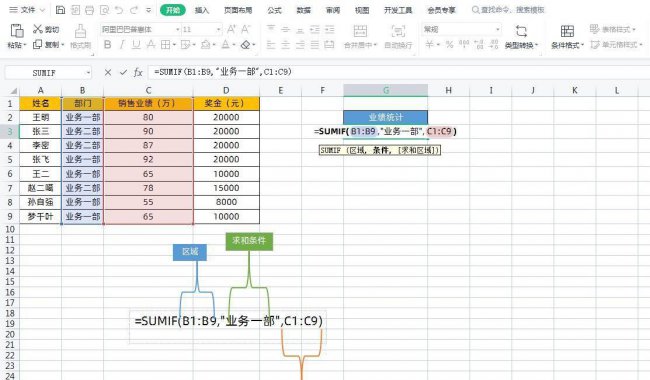Open the font size dropdown
This screenshot has width=650, height=380.
(218, 29)
